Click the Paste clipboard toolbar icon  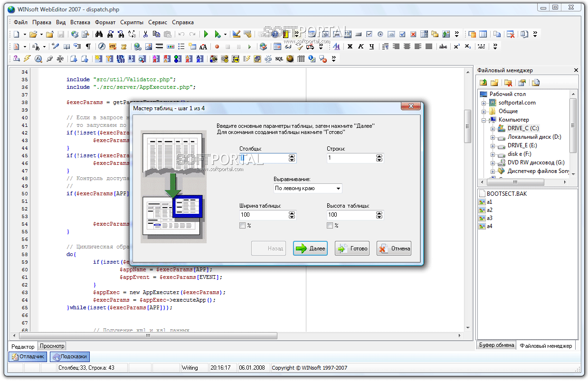(x=167, y=34)
